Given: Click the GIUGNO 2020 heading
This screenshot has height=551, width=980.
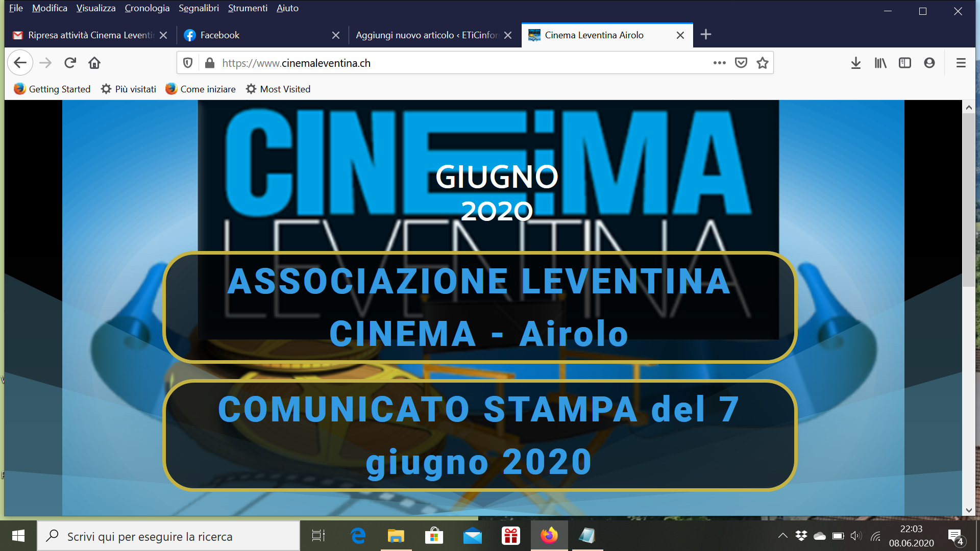Looking at the screenshot, I should [497, 193].
